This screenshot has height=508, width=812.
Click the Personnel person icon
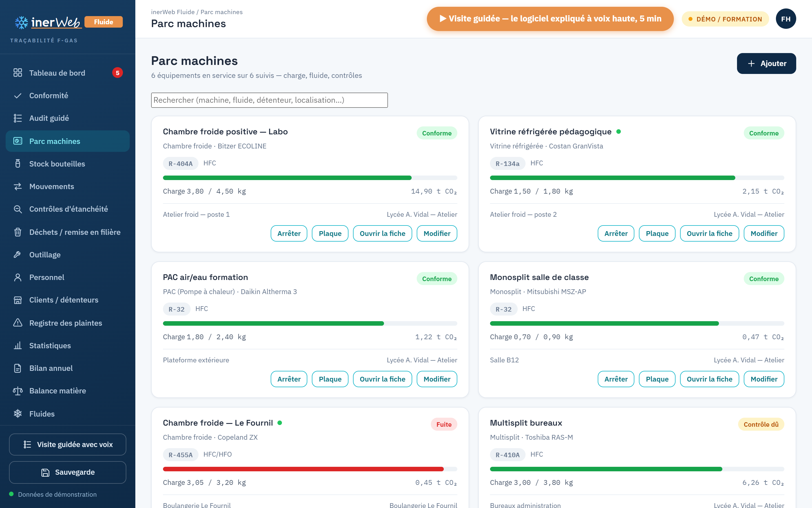pos(18,277)
